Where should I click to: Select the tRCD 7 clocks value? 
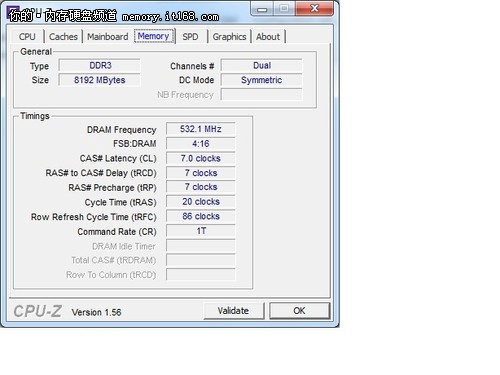coord(201,173)
